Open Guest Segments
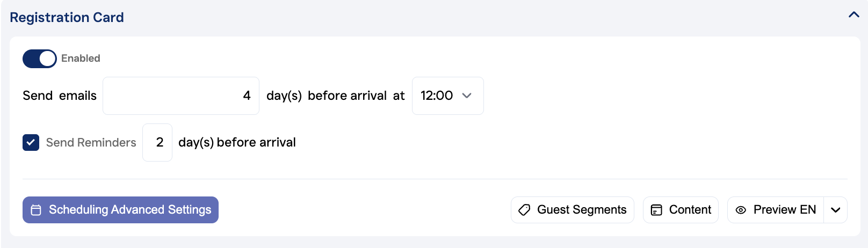 point(572,210)
